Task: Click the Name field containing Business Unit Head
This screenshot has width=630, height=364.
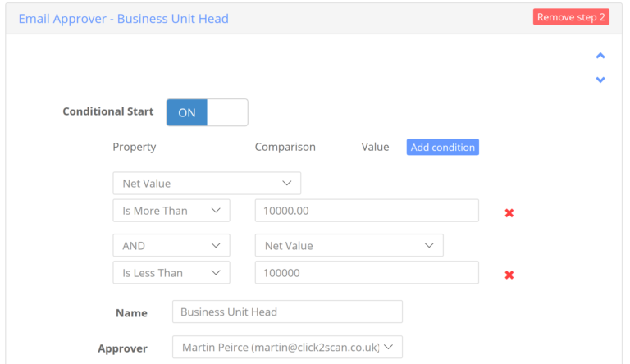Action: pos(287,312)
